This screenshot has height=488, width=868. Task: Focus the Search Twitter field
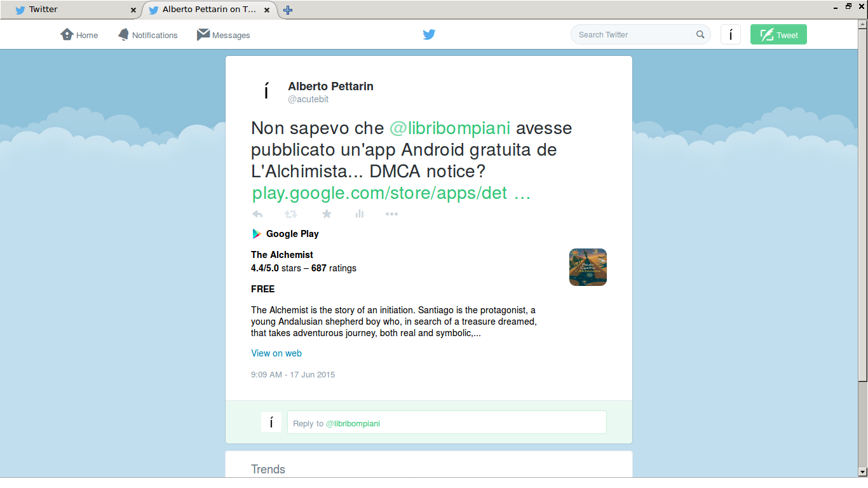coord(641,34)
